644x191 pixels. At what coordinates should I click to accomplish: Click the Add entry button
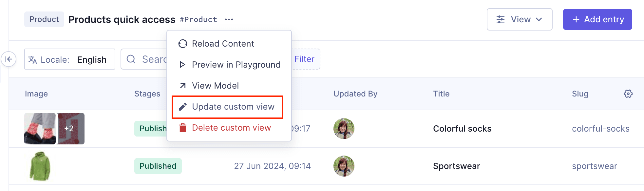click(x=597, y=19)
